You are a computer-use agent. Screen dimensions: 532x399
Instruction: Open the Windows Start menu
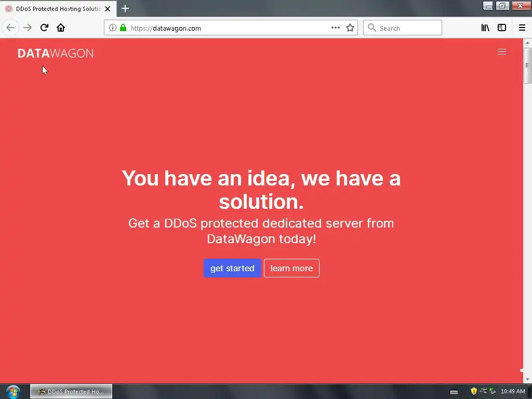point(13,392)
